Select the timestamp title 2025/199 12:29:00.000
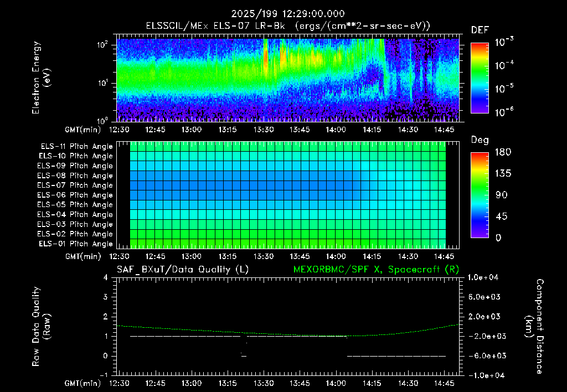 coord(288,14)
